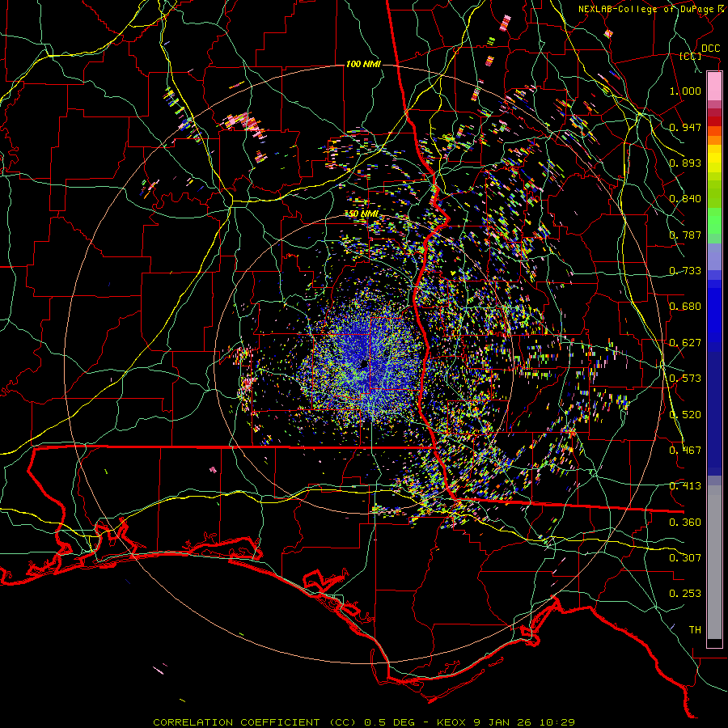Pick the red segment of color bar
This screenshot has width=728, height=728.
[714, 121]
